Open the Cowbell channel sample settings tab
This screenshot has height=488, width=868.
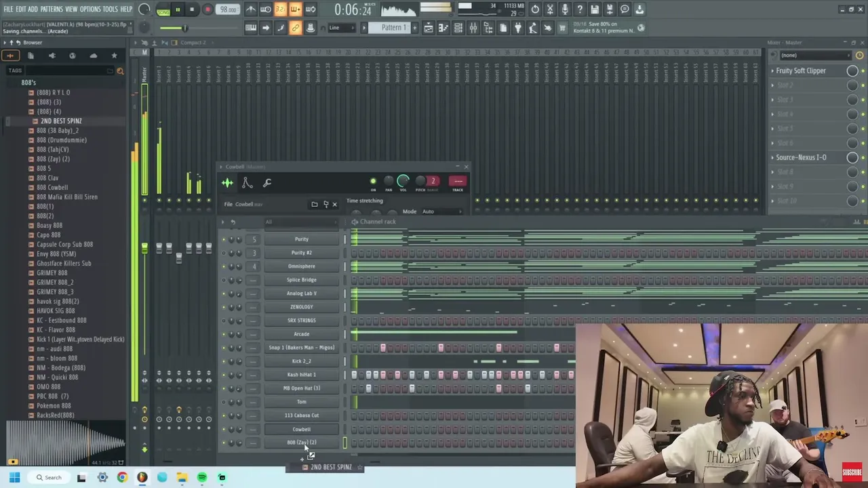point(227,182)
